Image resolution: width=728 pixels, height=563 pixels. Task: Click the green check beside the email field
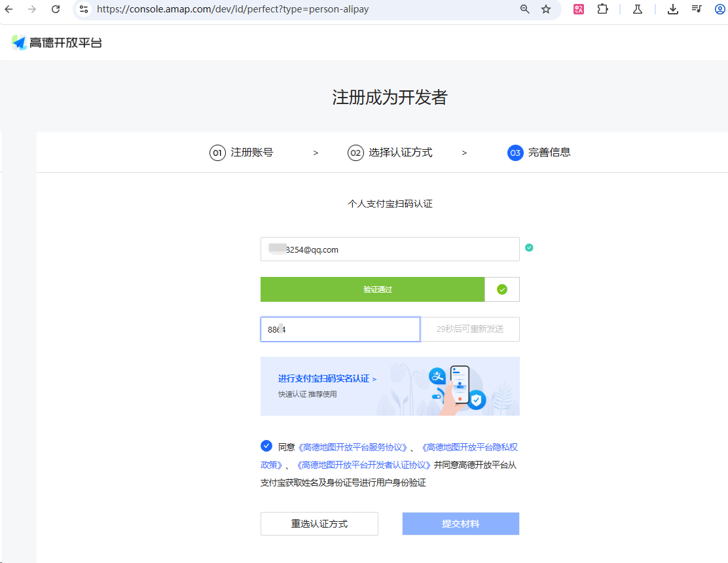(x=529, y=248)
